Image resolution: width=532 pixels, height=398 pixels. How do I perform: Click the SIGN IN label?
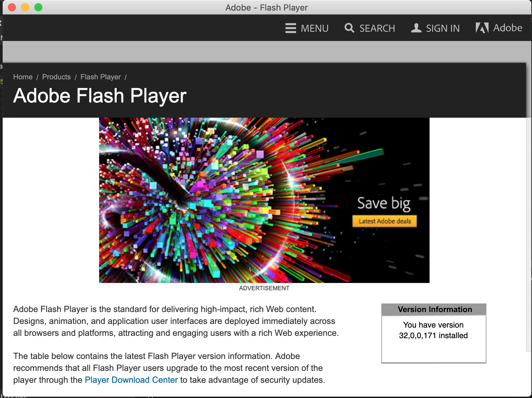(443, 28)
